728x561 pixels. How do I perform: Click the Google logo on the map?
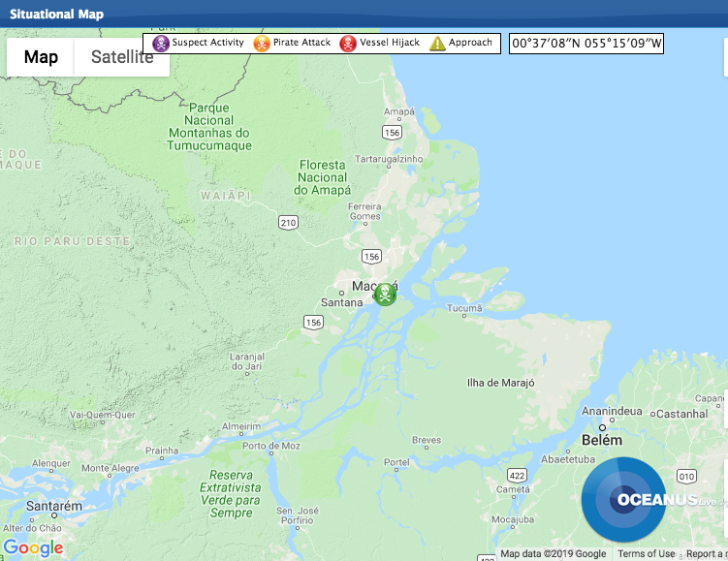point(33,548)
